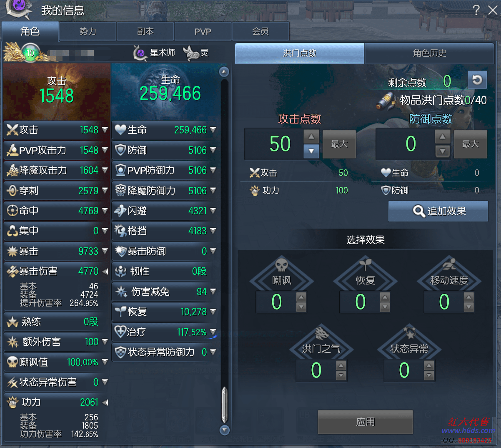
Task: Click the stats panel scrollbar handle
Action: point(225,405)
